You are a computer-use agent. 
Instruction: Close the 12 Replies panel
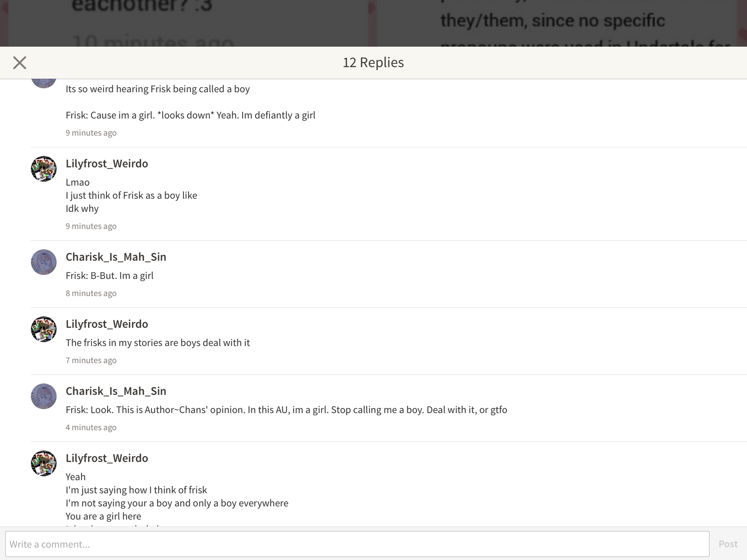pyautogui.click(x=19, y=63)
